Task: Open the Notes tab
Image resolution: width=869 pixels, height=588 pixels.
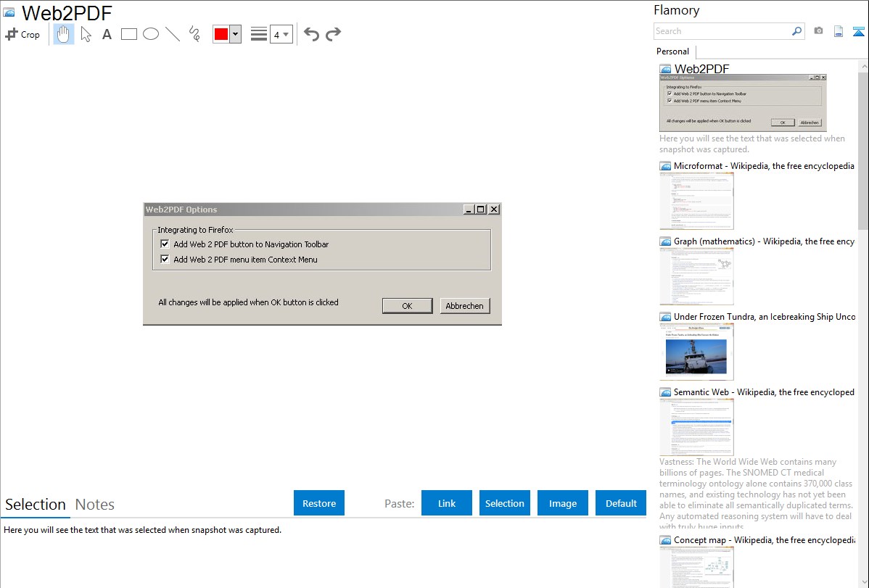Action: [x=95, y=505]
